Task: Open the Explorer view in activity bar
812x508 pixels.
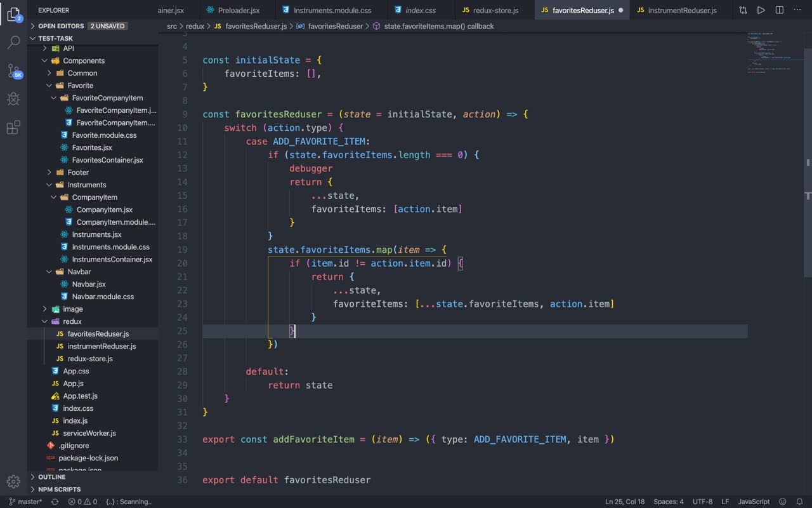Action: click(13, 14)
